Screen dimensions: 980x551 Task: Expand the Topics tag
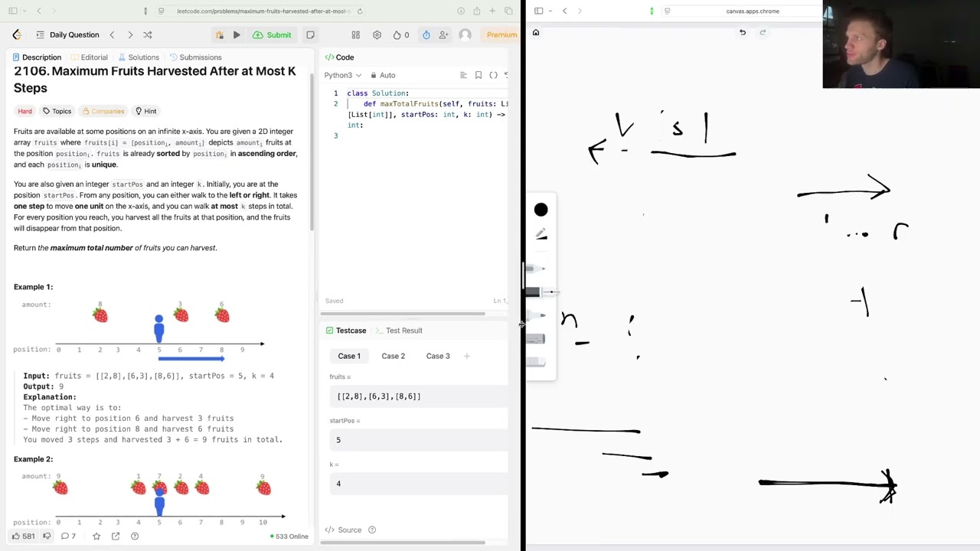[57, 111]
